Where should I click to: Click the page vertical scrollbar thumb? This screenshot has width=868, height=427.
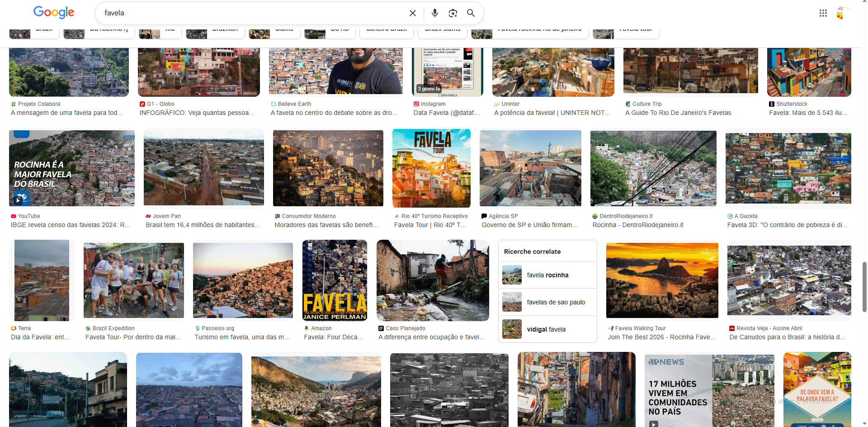click(864, 286)
